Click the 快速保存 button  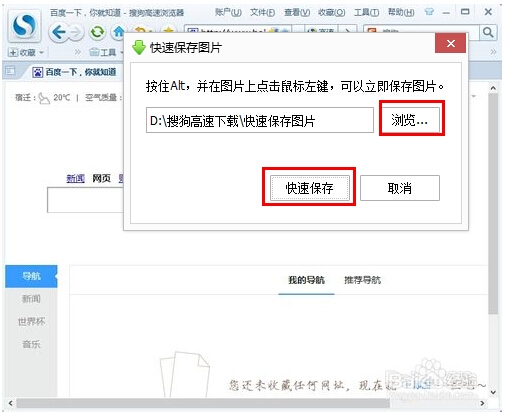pos(309,188)
